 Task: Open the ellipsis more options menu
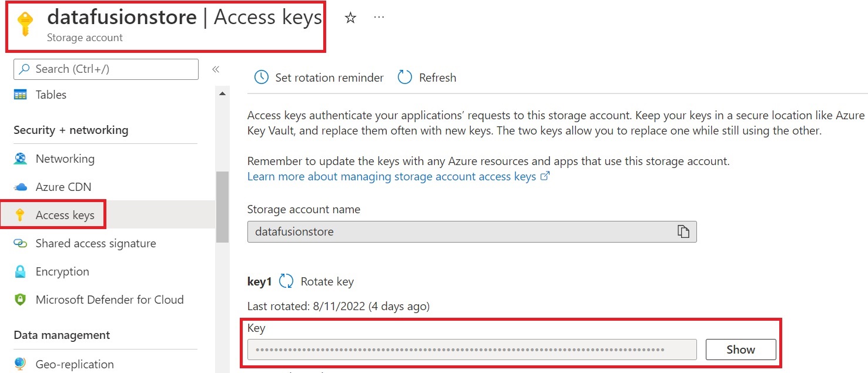point(379,18)
